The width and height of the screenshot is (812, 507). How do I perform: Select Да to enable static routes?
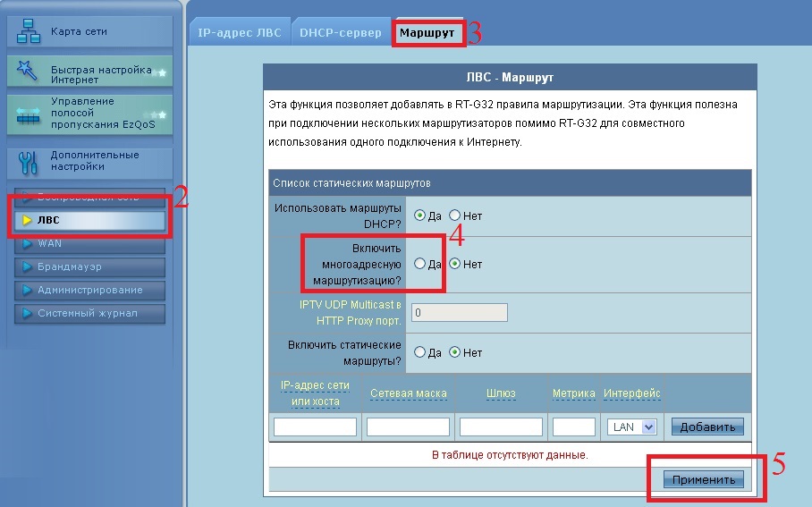pos(419,352)
